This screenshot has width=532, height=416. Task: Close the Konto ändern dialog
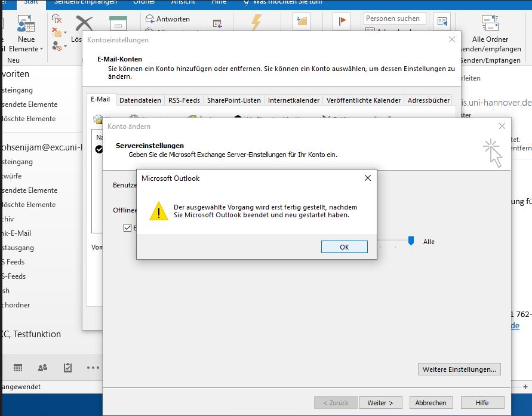[502, 126]
